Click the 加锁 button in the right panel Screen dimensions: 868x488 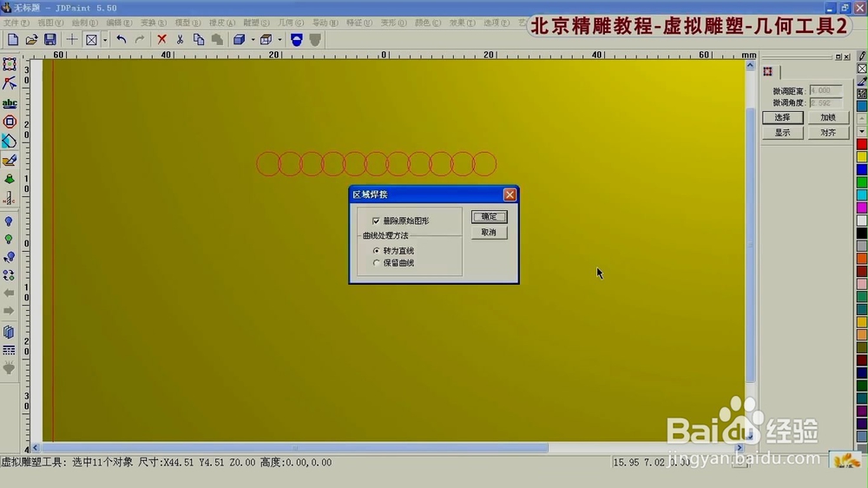828,117
